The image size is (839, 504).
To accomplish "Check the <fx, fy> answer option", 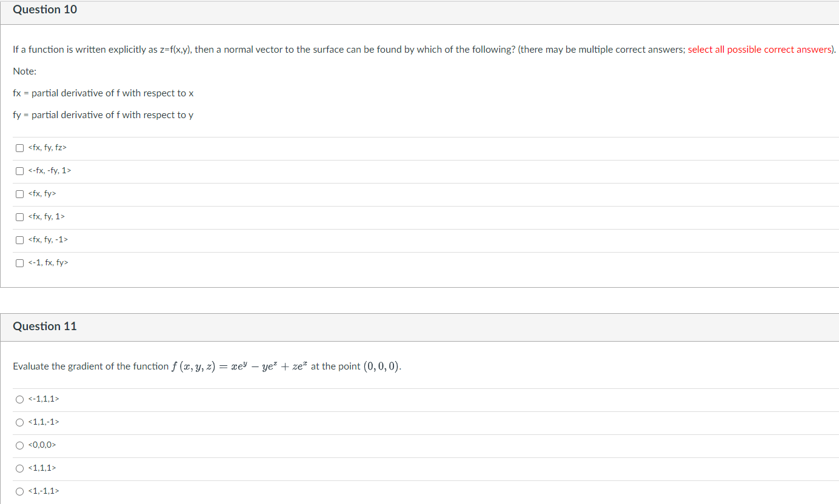I will point(19,193).
